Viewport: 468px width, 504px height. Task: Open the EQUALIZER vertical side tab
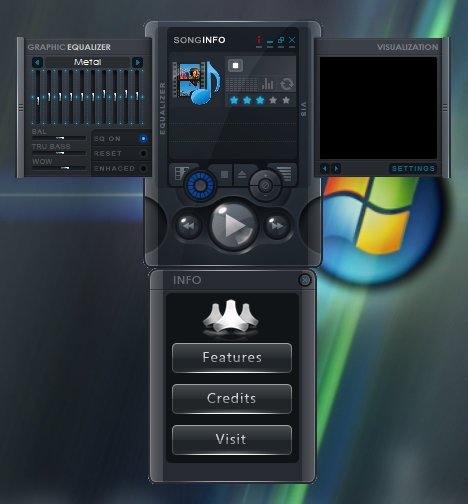point(162,108)
